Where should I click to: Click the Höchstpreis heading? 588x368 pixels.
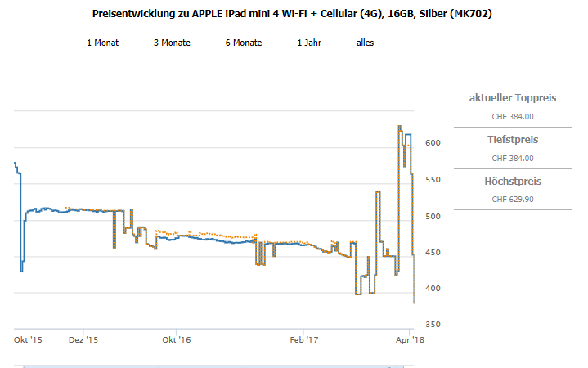(x=513, y=181)
